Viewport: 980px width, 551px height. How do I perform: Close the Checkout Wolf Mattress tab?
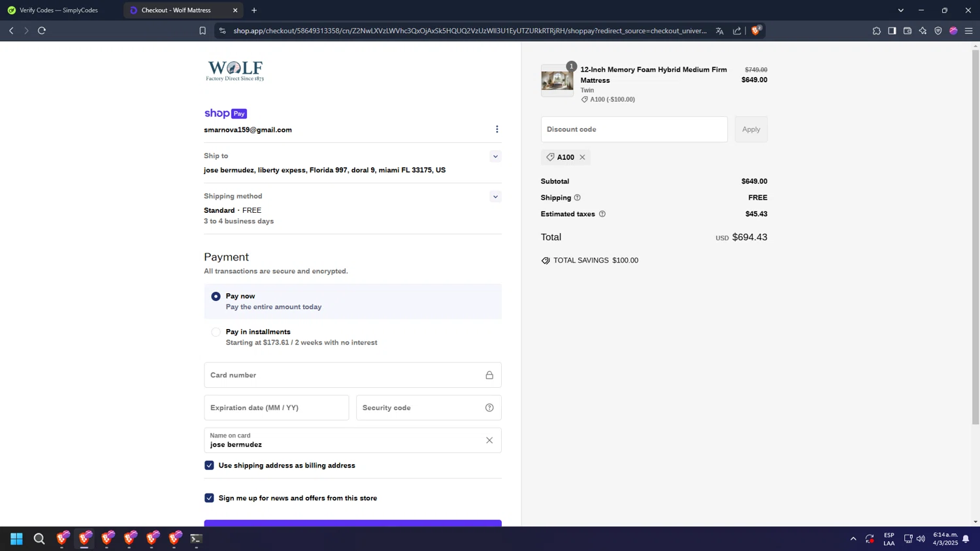pos(235,10)
